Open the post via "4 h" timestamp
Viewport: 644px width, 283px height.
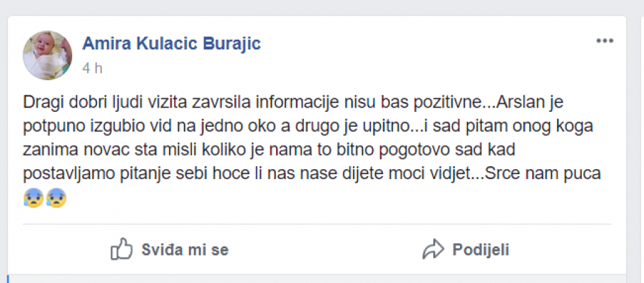(93, 68)
